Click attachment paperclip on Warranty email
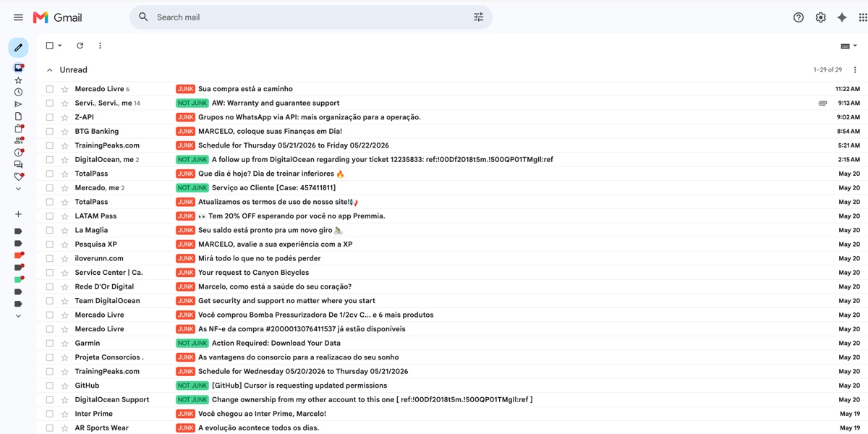The width and height of the screenshot is (868, 434). click(x=822, y=103)
